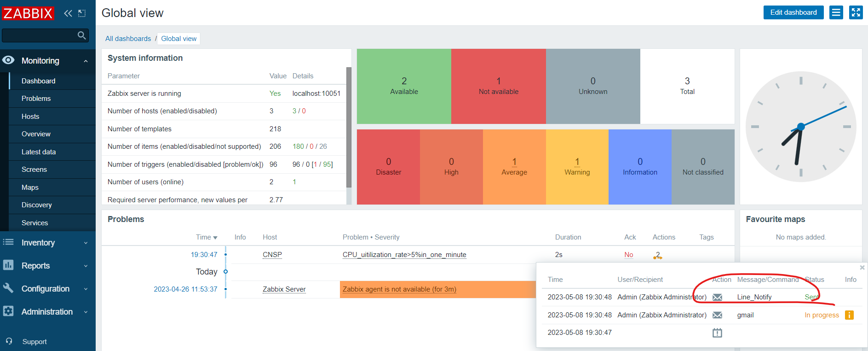
Task: Click the red Not available hosts tile
Action: (x=499, y=86)
